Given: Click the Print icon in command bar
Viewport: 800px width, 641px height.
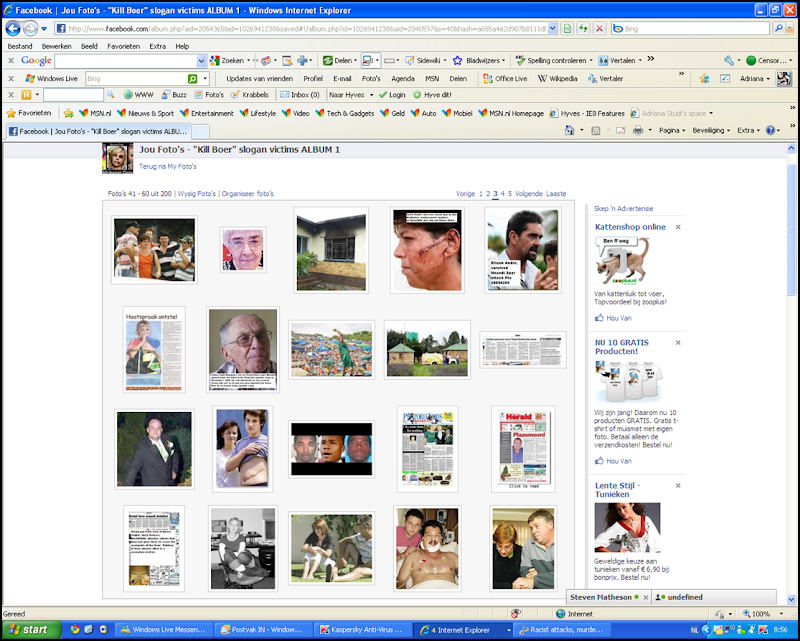Looking at the screenshot, I should pos(638,131).
